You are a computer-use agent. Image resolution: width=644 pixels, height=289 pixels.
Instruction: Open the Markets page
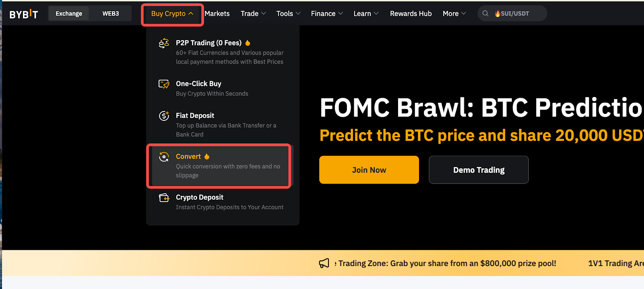click(217, 14)
